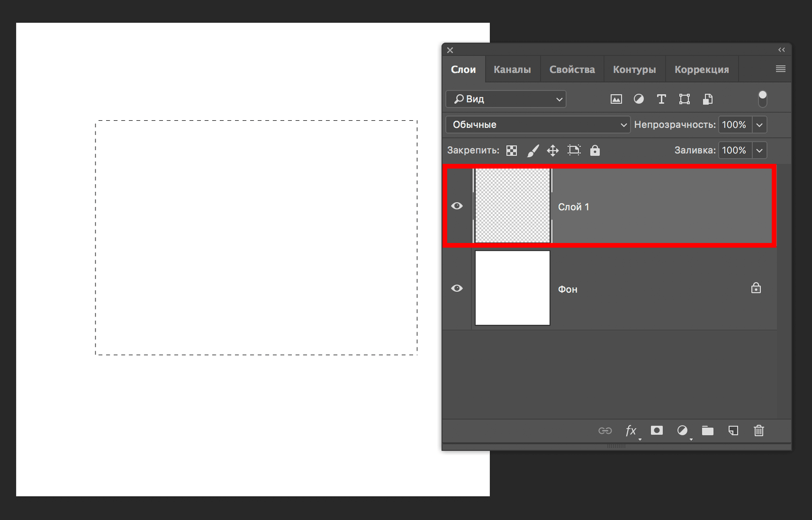Create a new layer
The image size is (812, 520).
[x=733, y=431]
